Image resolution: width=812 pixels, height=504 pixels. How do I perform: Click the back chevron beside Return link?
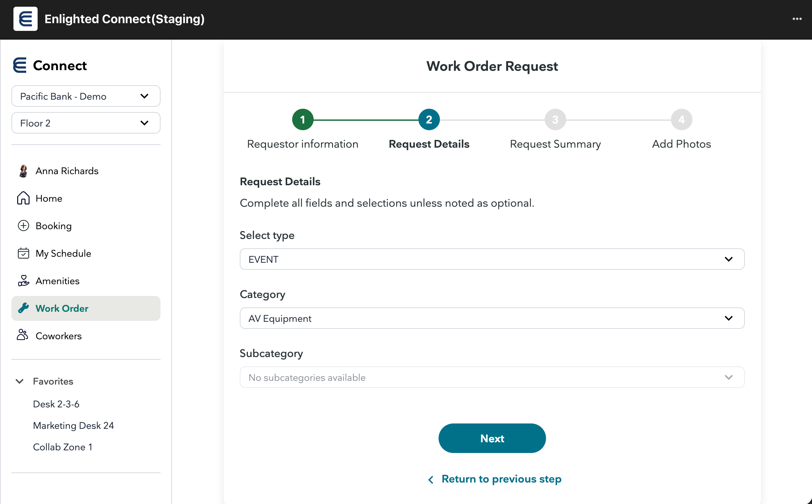[x=431, y=480]
